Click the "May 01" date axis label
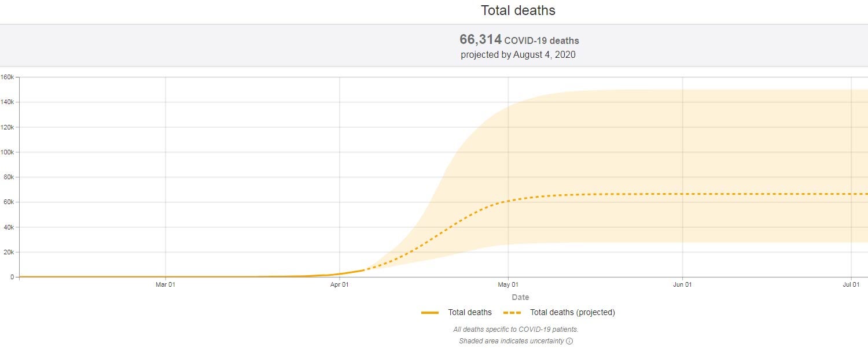Screen dimensions: 868x348 [508, 284]
